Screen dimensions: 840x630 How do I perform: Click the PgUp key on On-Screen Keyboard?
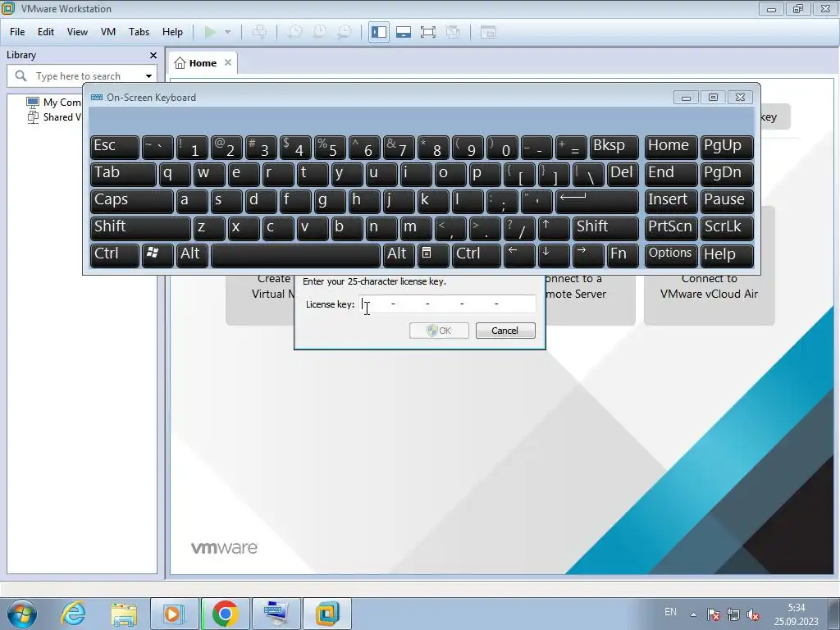click(x=727, y=147)
